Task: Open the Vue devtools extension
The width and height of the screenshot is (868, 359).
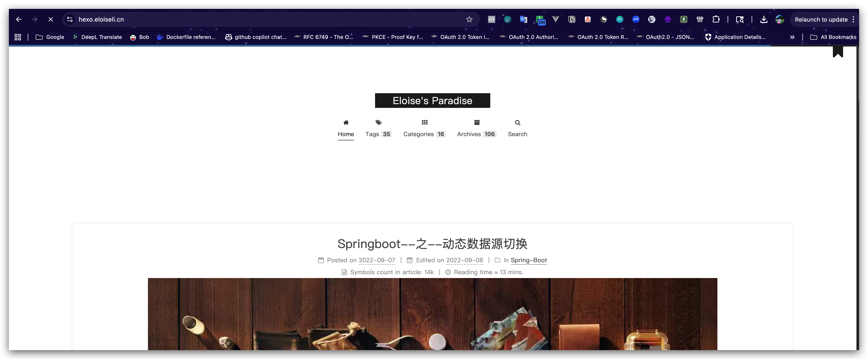Action: click(x=556, y=19)
